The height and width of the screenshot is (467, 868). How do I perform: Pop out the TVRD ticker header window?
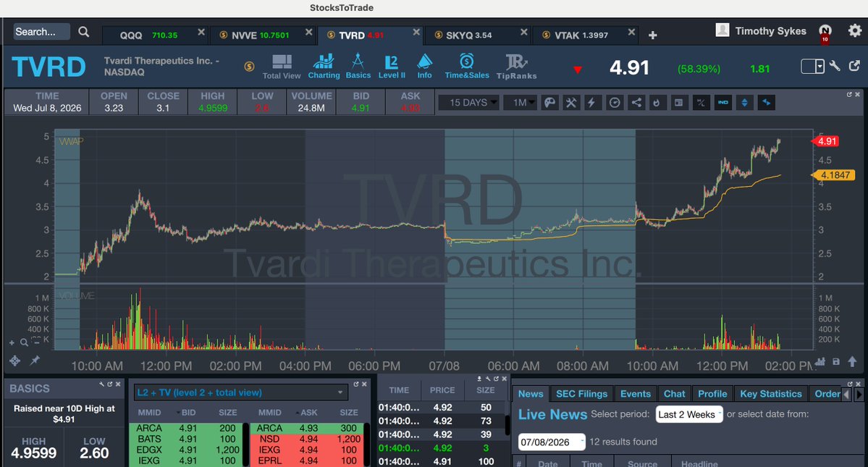point(855,66)
